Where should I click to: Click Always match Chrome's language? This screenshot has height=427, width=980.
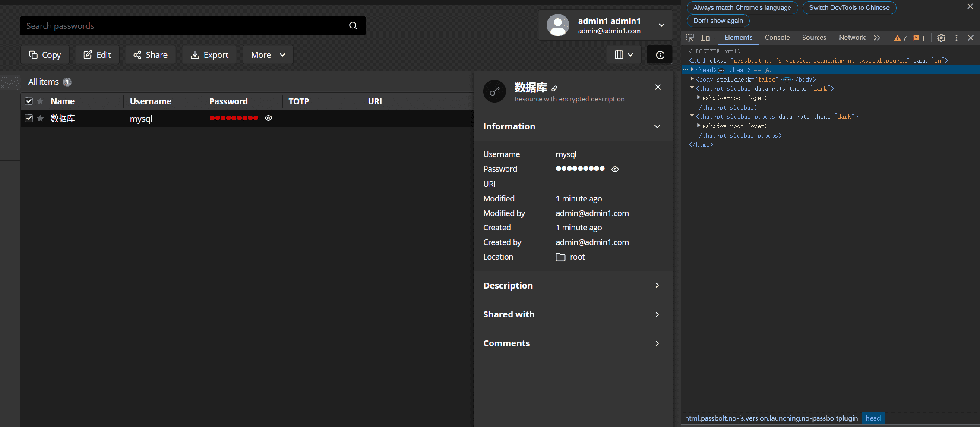click(x=742, y=8)
